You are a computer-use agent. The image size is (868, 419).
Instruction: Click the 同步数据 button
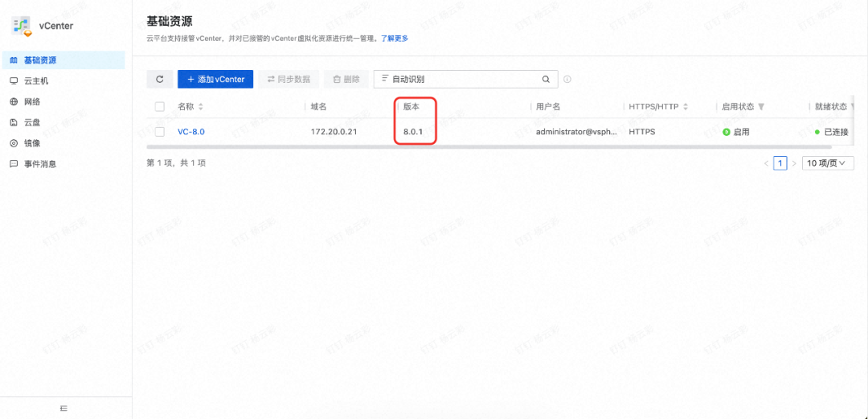pos(289,80)
